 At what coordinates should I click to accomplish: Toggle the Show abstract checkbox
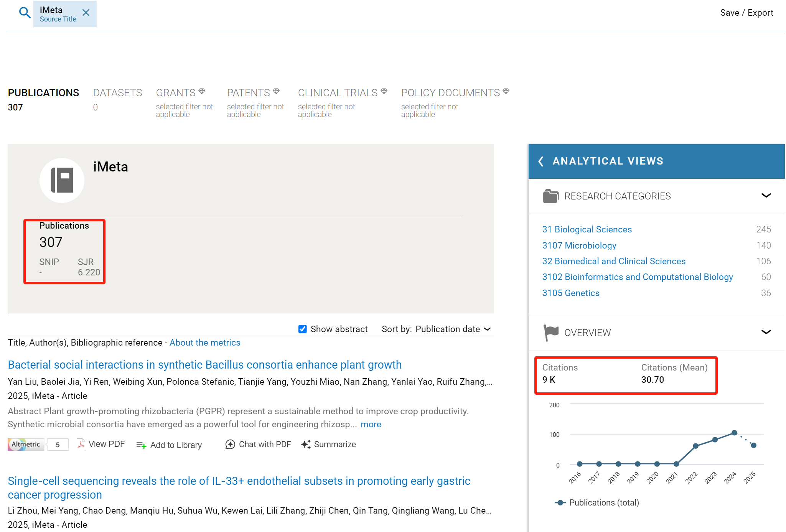click(x=303, y=329)
